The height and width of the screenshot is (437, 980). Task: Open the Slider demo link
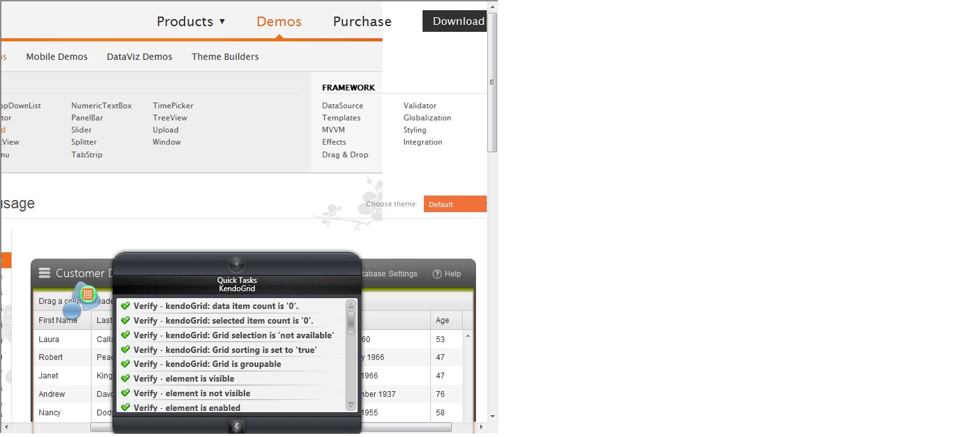click(81, 130)
